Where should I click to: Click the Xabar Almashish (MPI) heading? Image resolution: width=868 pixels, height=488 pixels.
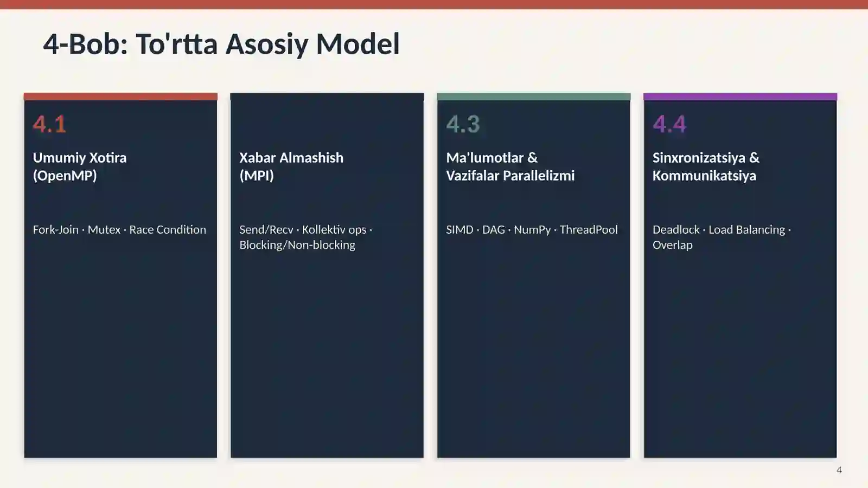click(x=291, y=166)
